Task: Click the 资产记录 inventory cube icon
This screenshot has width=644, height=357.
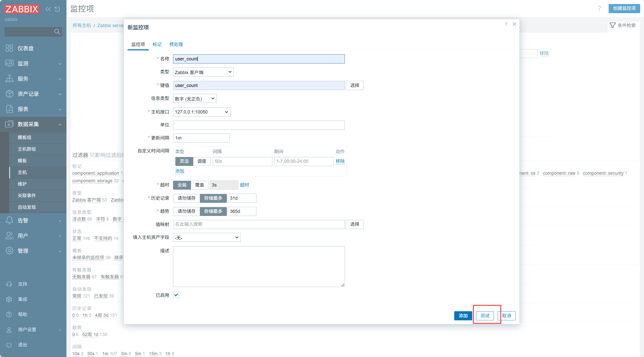Action: [x=9, y=94]
